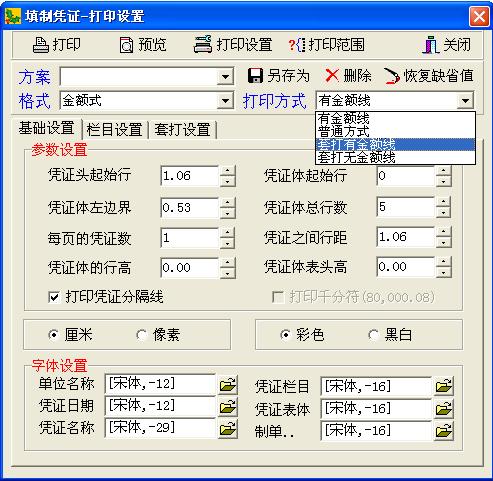The image size is (493, 481).
Task: Select the 黑白 radio button
Action: (x=374, y=334)
